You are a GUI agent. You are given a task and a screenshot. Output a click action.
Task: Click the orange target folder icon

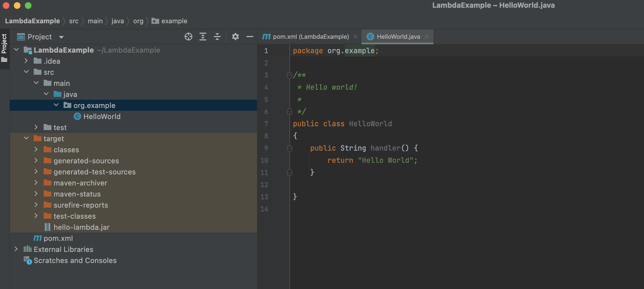[x=38, y=138]
